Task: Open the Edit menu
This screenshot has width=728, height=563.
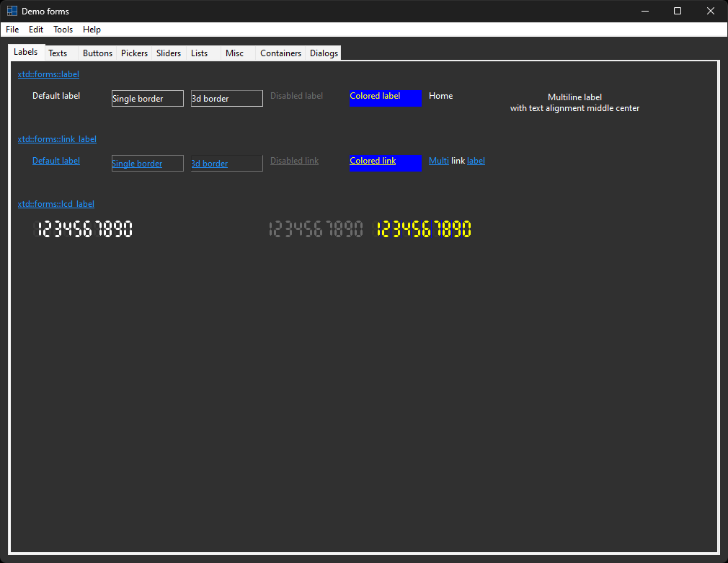Action: 36,30
